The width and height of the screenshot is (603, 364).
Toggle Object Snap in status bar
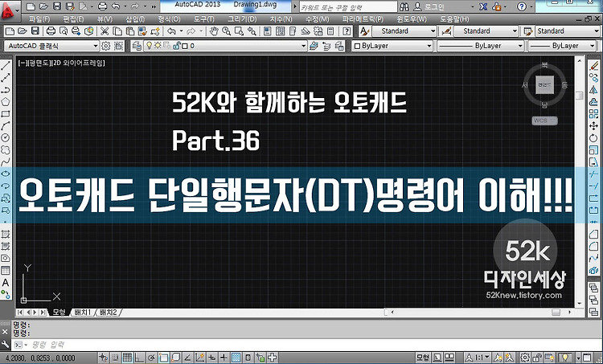(x=164, y=358)
